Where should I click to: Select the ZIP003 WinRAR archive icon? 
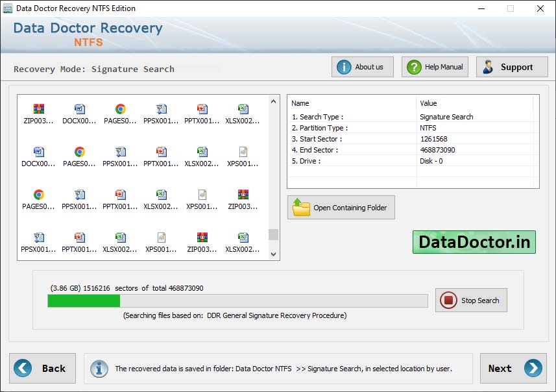click(x=39, y=109)
